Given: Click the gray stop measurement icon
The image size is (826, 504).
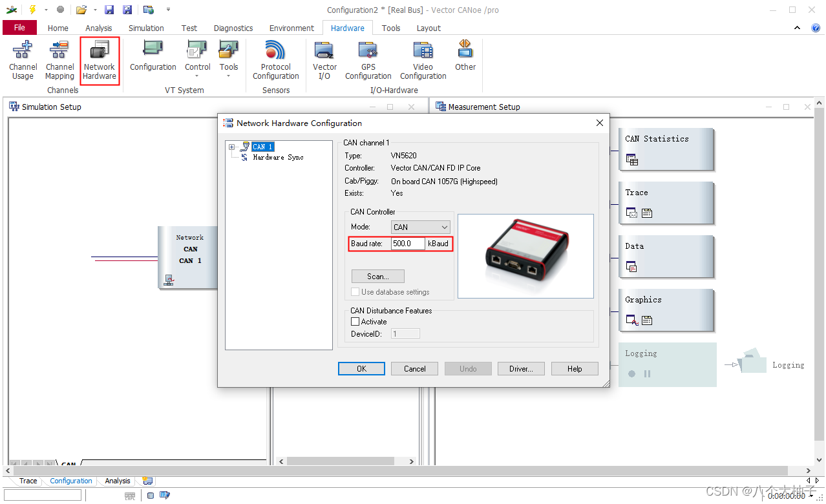Looking at the screenshot, I should [60, 10].
